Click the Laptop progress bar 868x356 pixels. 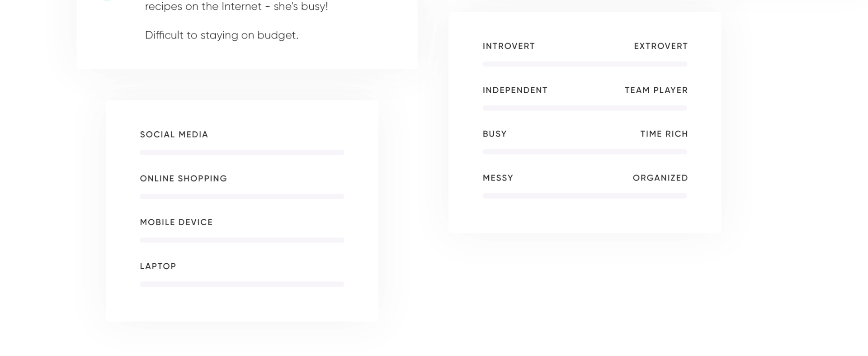(x=242, y=284)
